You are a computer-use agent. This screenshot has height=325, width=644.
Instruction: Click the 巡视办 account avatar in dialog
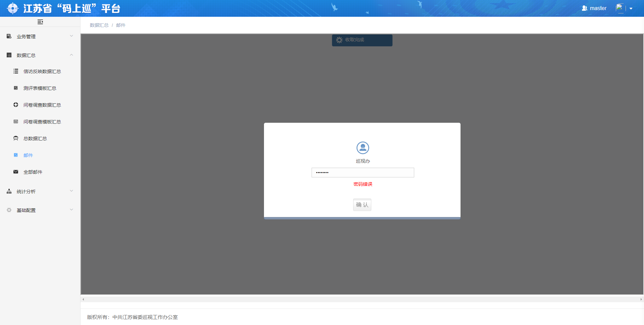click(363, 148)
